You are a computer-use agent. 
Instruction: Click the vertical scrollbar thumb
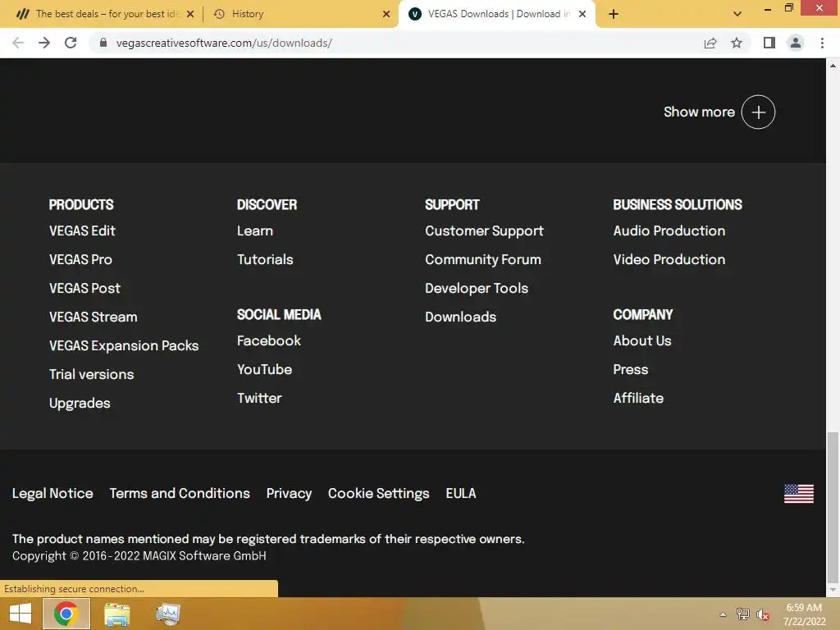pos(833,508)
